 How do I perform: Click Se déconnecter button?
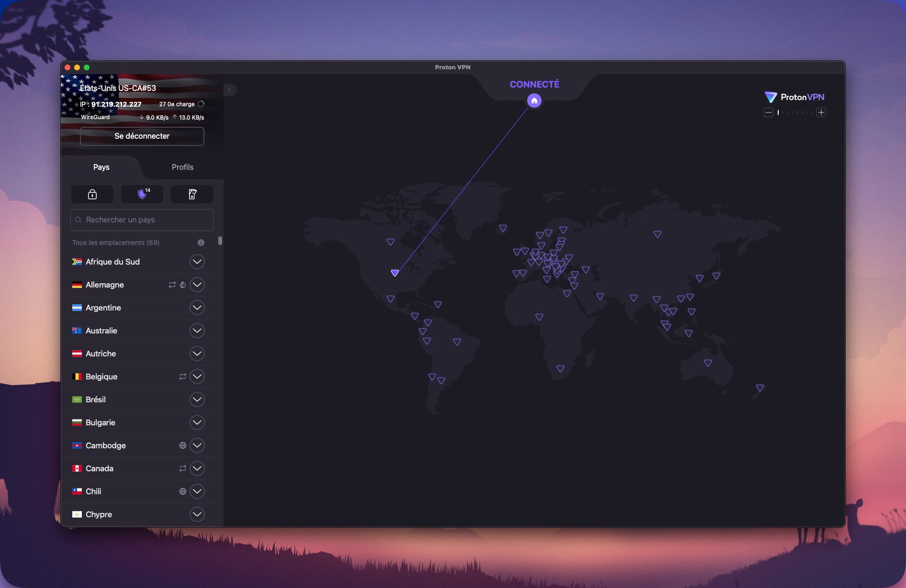coord(142,136)
